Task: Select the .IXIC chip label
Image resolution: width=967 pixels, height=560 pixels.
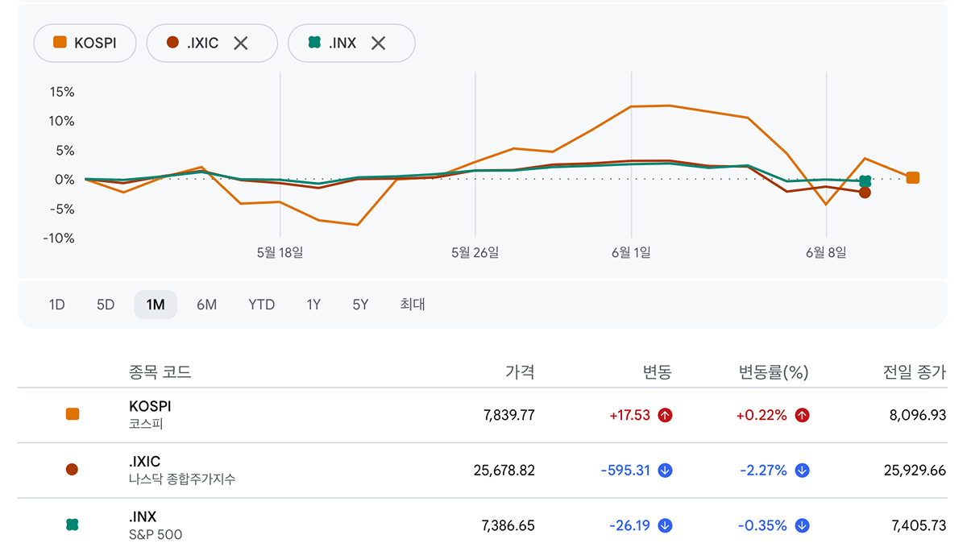Action: 202,44
